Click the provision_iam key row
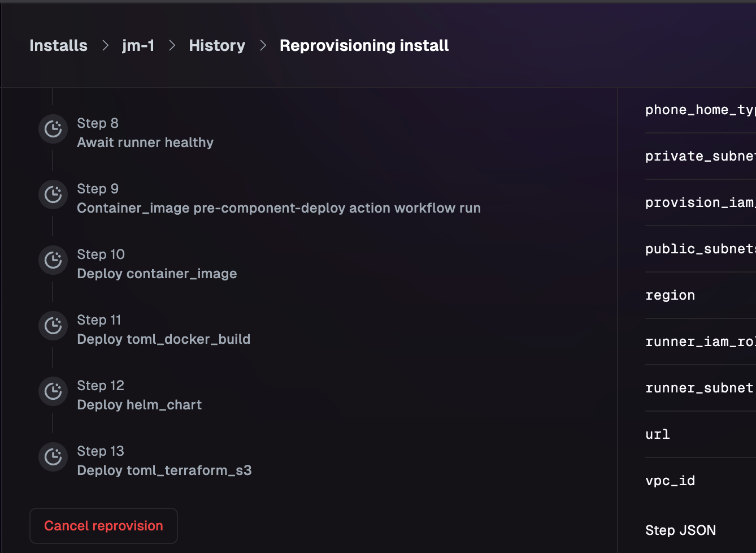Screen dimensions: 756x553 701,202
